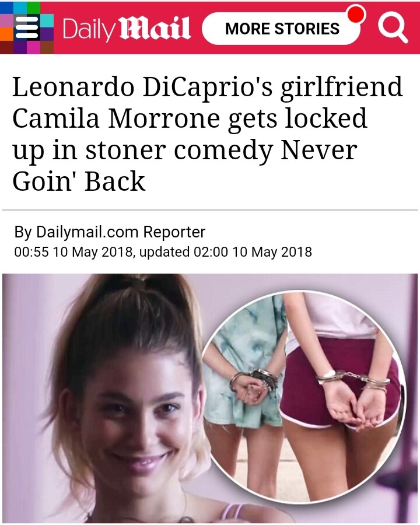
Task: Tap the word 'Mail' in logo
Action: pos(155,29)
